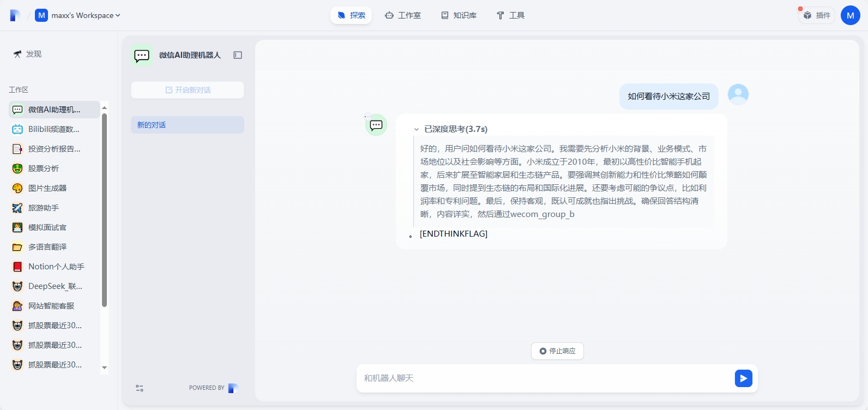The height and width of the screenshot is (410, 868).
Task: Select the 模拟面试官 app
Action: tap(55, 227)
